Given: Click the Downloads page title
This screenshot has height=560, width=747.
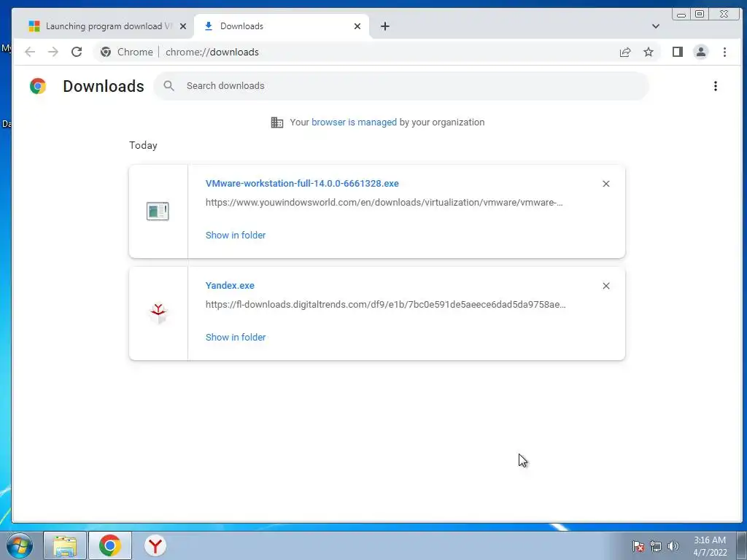Looking at the screenshot, I should click(104, 86).
